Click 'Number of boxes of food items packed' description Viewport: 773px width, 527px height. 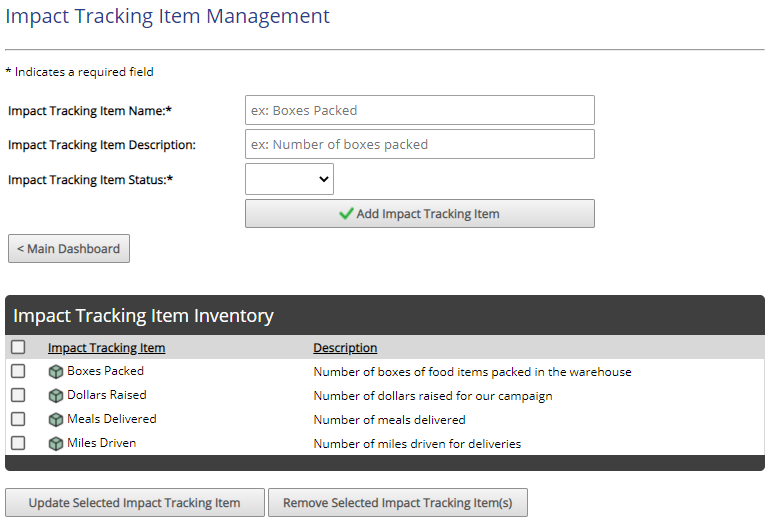tap(472, 372)
